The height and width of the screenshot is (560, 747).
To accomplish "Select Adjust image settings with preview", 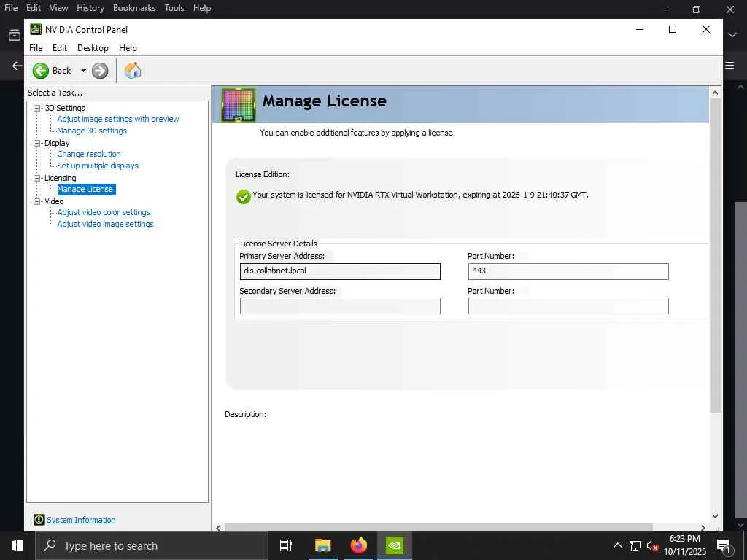I will click(118, 119).
